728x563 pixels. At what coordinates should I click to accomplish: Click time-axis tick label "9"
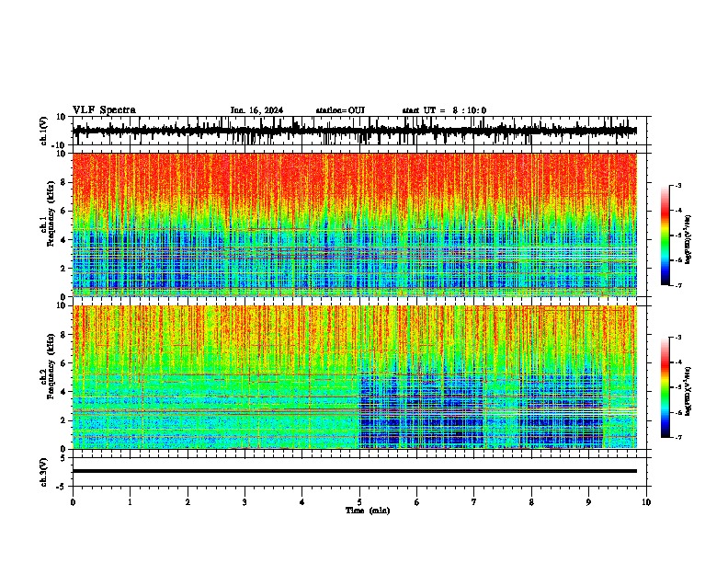click(x=588, y=502)
